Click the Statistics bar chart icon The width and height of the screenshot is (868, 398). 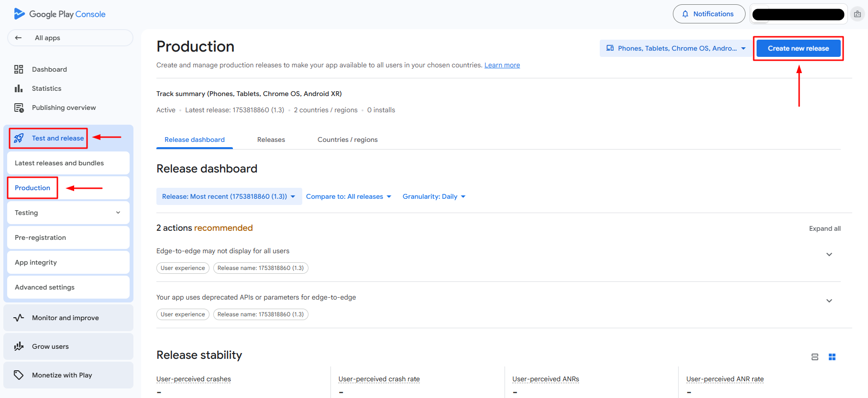tap(19, 88)
